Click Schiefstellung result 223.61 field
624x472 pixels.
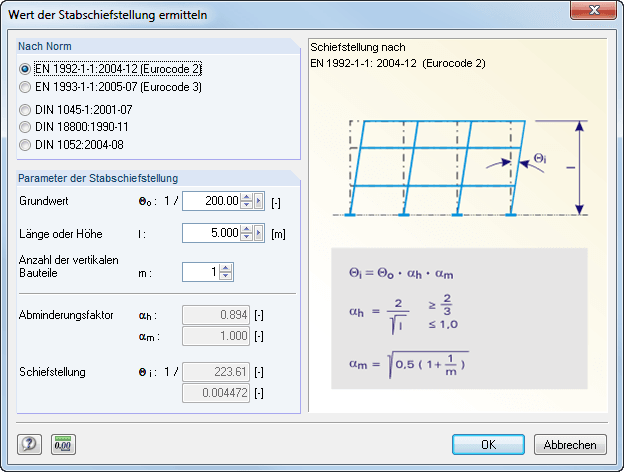point(216,372)
